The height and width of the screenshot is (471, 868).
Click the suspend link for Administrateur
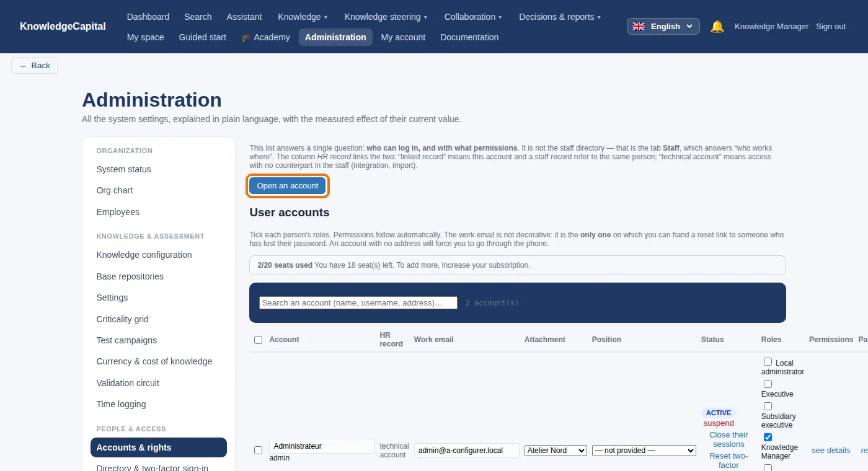719,423
